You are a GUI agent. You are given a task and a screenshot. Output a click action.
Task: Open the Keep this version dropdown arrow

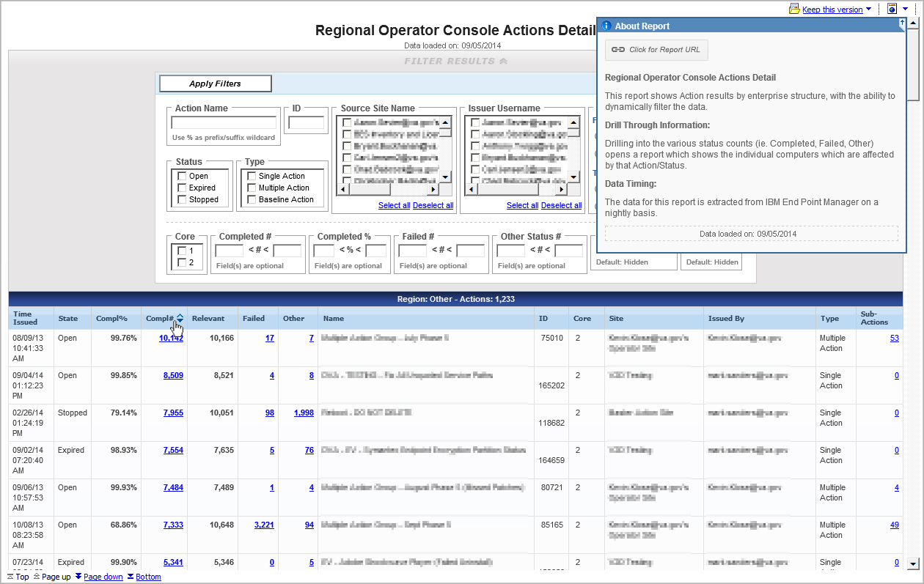tap(869, 10)
